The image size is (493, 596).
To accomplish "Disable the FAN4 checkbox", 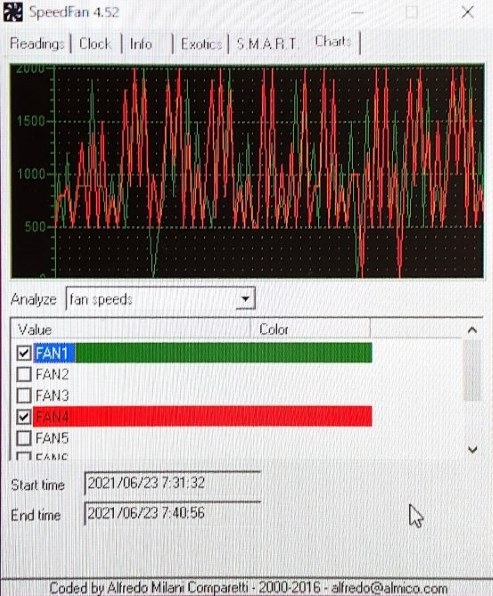I will [24, 417].
